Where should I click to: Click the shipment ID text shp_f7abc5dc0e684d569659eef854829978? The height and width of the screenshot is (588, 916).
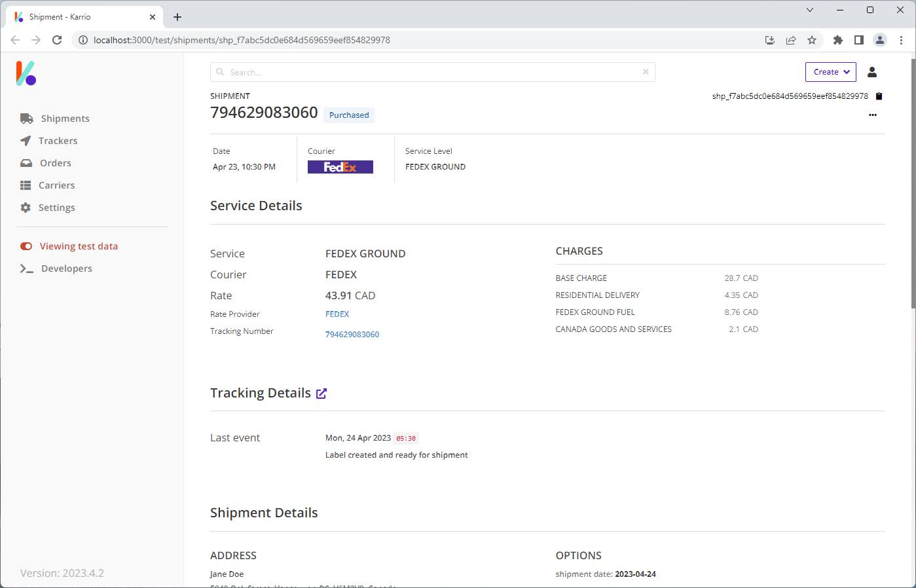tap(790, 96)
